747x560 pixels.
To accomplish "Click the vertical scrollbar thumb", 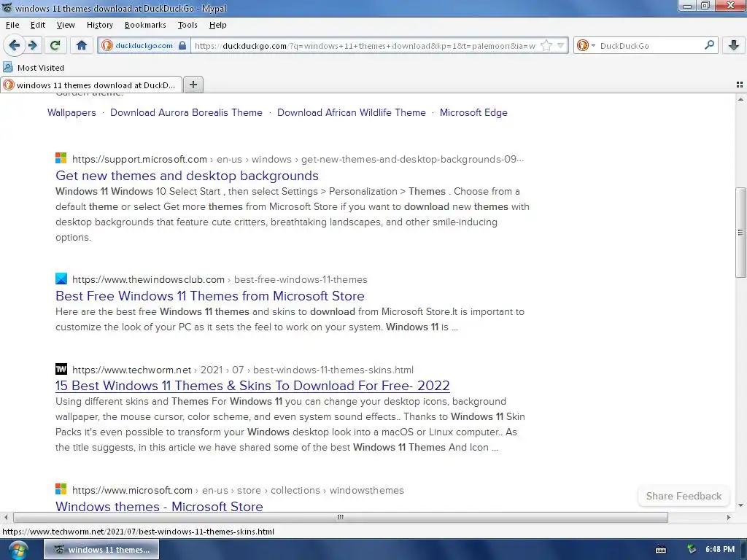I will pos(740,233).
